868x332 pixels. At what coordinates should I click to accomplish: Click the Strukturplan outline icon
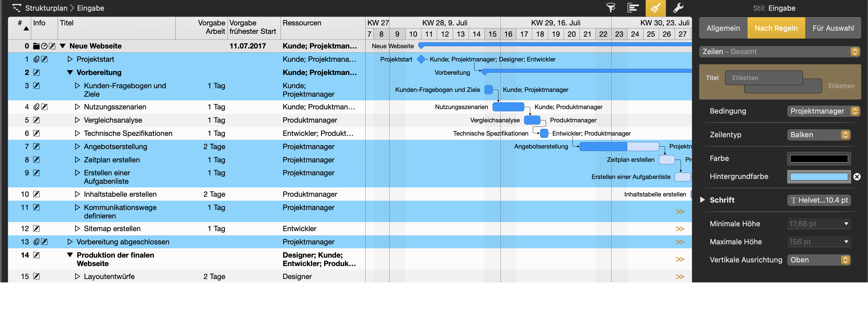coord(17,8)
